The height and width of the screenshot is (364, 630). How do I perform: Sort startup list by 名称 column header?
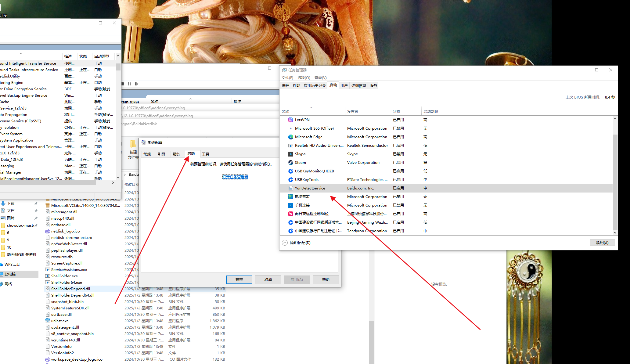312,112
